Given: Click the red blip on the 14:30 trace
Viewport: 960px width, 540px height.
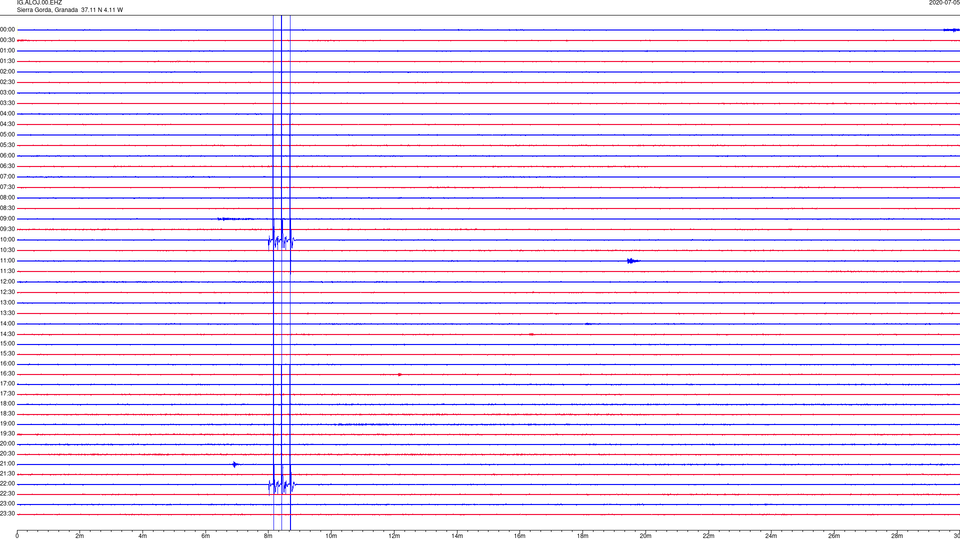Looking at the screenshot, I should 531,334.
